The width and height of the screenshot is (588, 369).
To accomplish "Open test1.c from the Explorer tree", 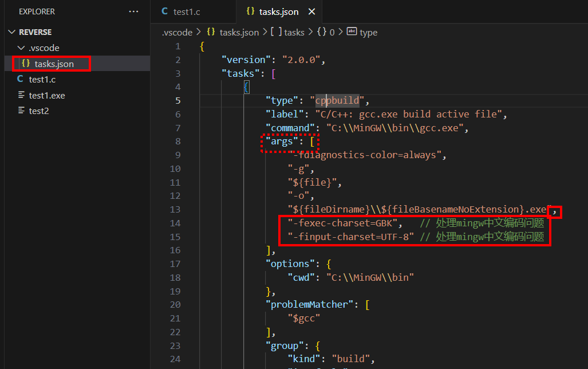I will pyautogui.click(x=42, y=80).
